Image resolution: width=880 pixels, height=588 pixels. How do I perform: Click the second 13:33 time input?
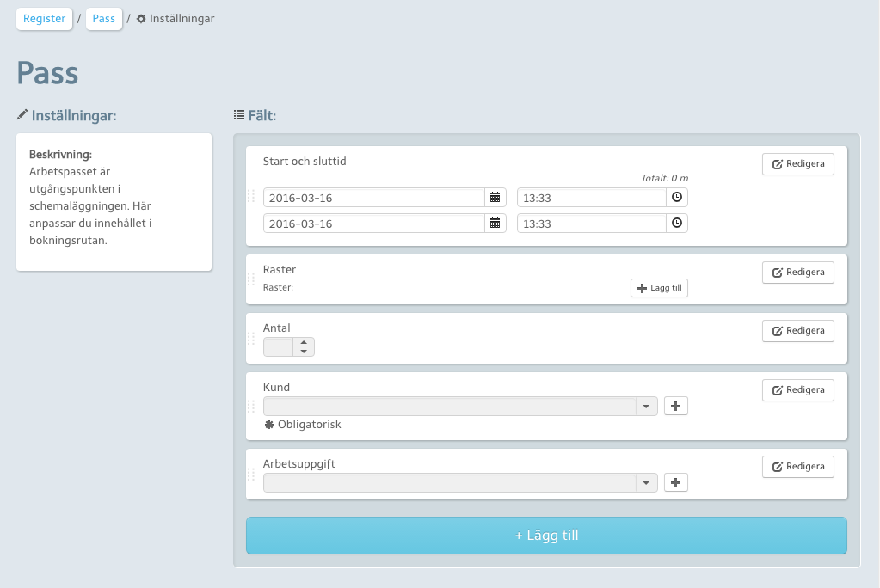(592, 224)
